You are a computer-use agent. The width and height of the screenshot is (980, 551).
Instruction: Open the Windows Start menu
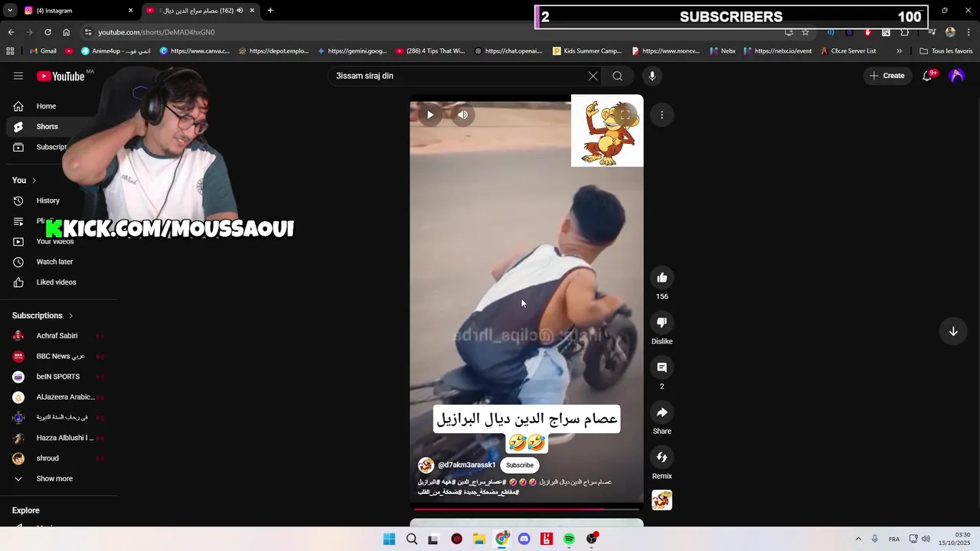[389, 540]
